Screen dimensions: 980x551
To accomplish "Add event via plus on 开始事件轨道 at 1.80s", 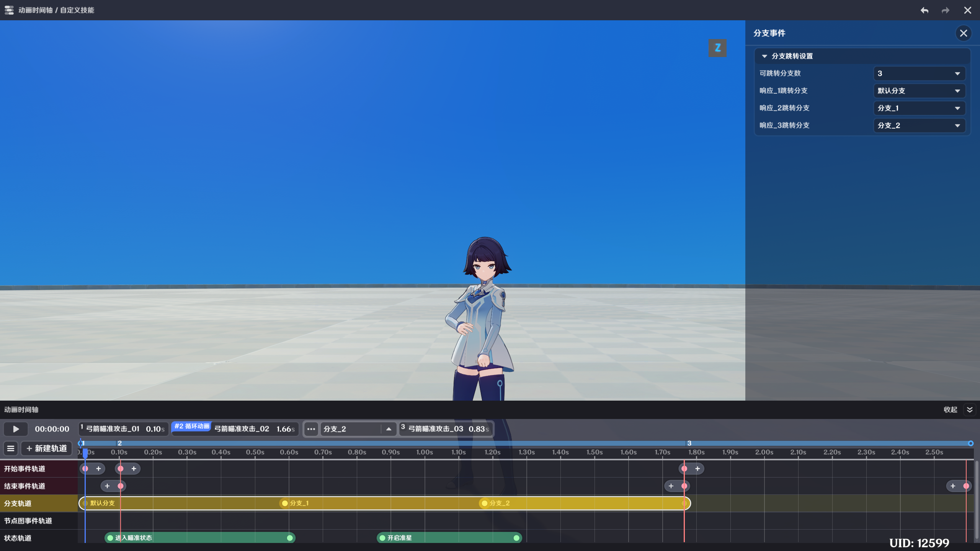I will click(697, 469).
